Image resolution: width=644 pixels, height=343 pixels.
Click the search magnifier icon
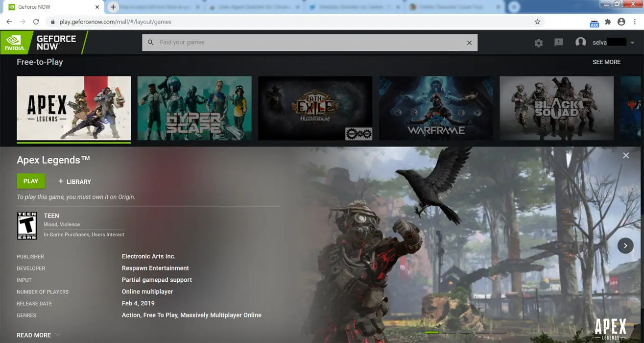(151, 43)
